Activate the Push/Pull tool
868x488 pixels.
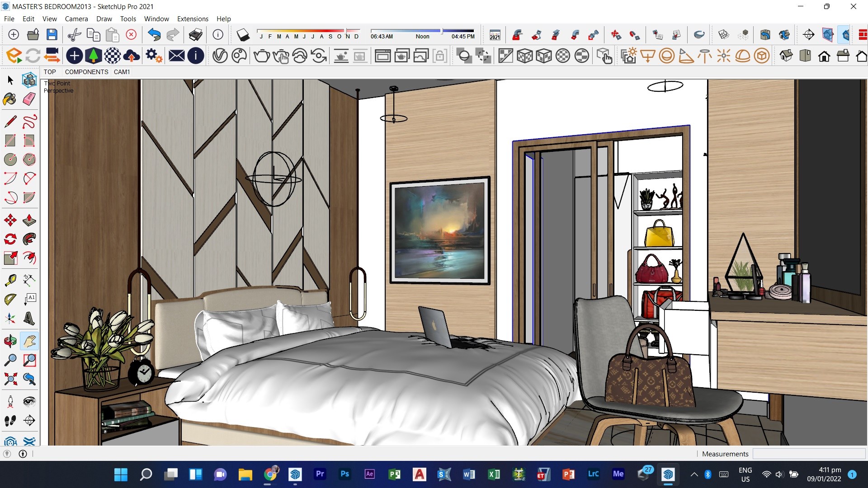(x=29, y=221)
